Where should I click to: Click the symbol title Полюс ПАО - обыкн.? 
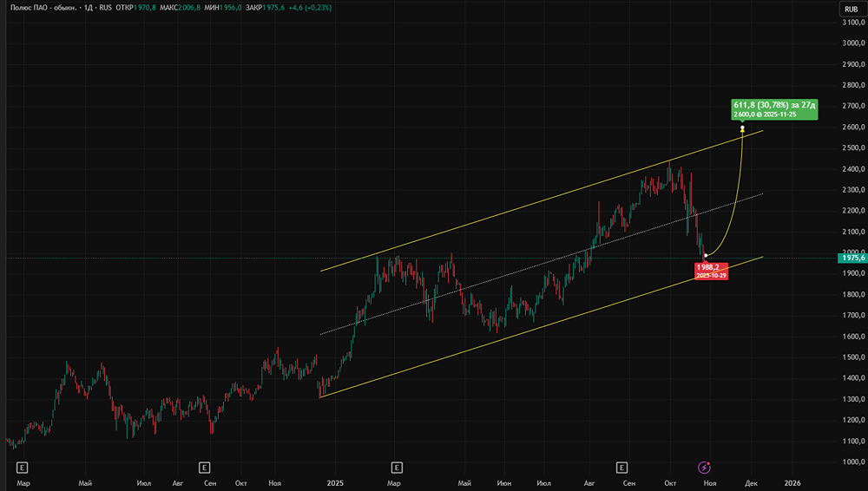pos(43,8)
